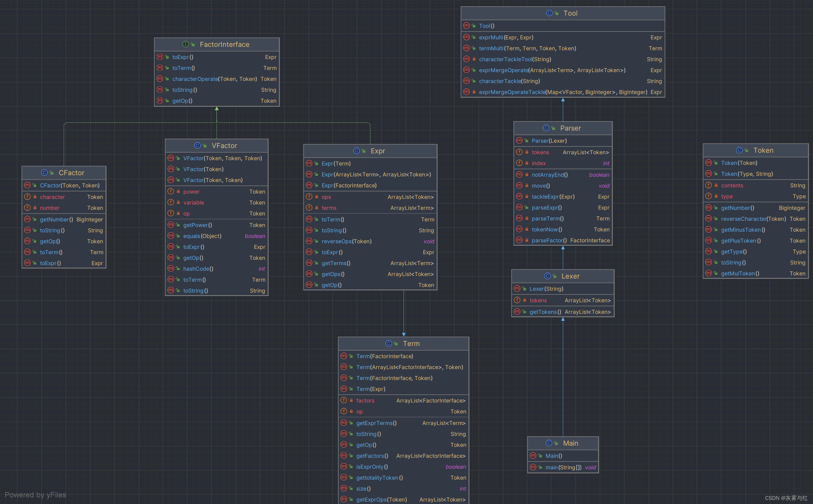Select notArrayEnd() method in Parser
The height and width of the screenshot is (504, 813).
pyautogui.click(x=563, y=175)
